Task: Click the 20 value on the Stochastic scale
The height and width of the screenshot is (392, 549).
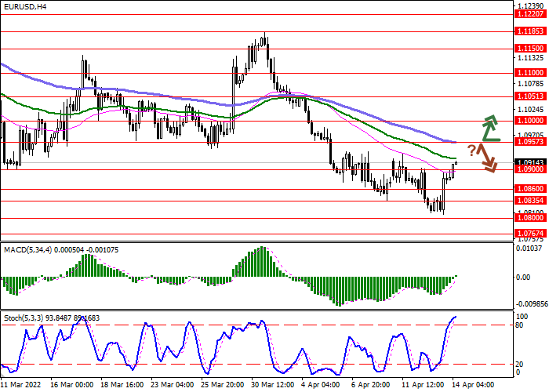Action: coord(519,365)
